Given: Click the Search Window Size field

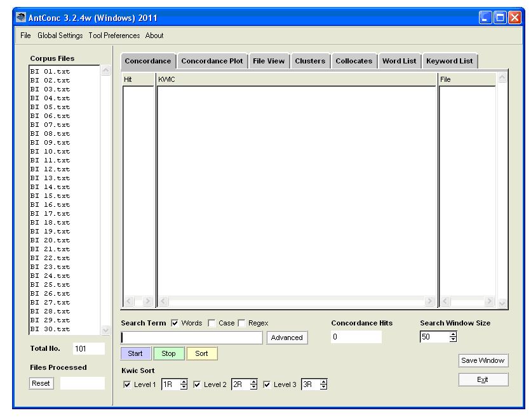Looking at the screenshot, I should pyautogui.click(x=435, y=337).
